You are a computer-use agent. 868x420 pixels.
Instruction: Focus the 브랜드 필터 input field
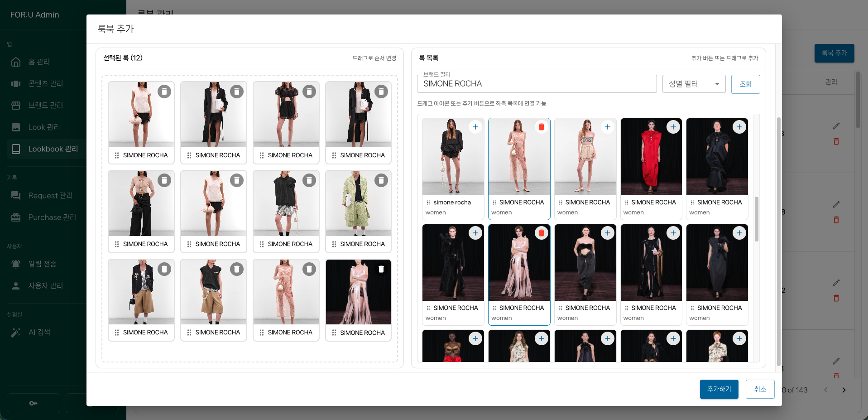coord(537,84)
